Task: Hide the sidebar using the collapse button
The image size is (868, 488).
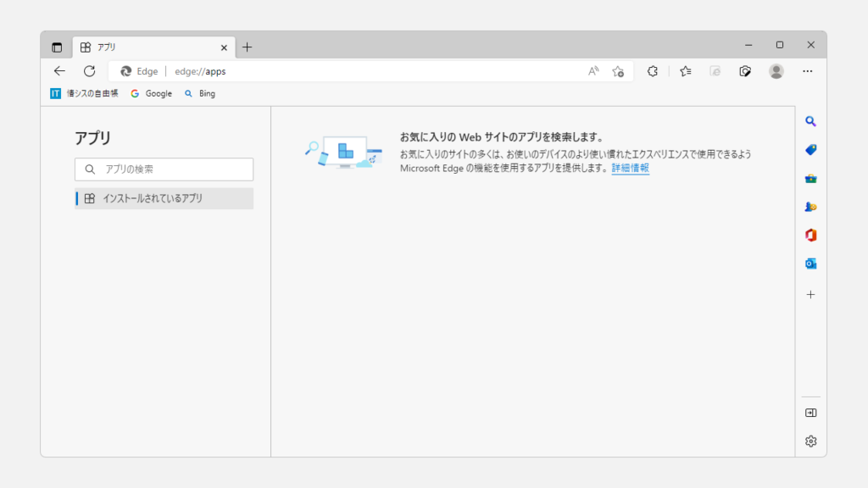Action: pos(810,413)
